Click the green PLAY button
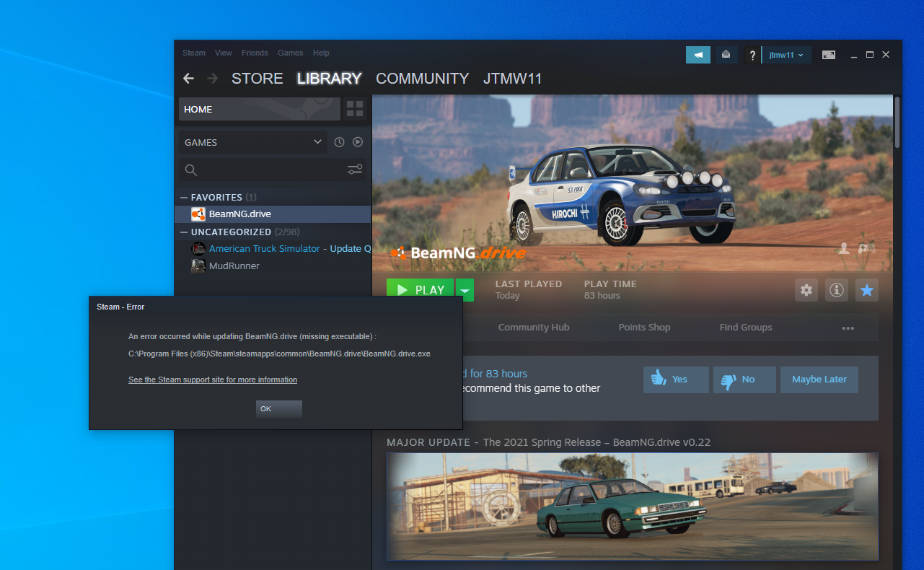This screenshot has width=924, height=570. pyautogui.click(x=420, y=290)
